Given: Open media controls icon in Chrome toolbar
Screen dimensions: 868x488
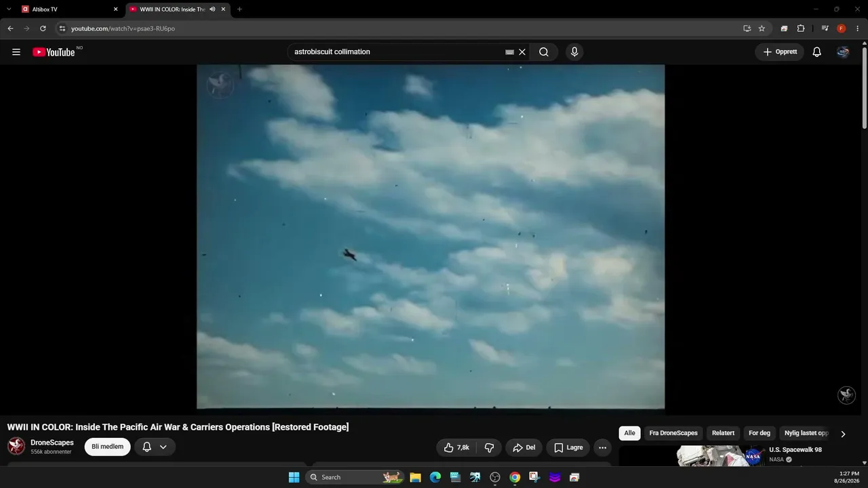Looking at the screenshot, I should coord(825,28).
